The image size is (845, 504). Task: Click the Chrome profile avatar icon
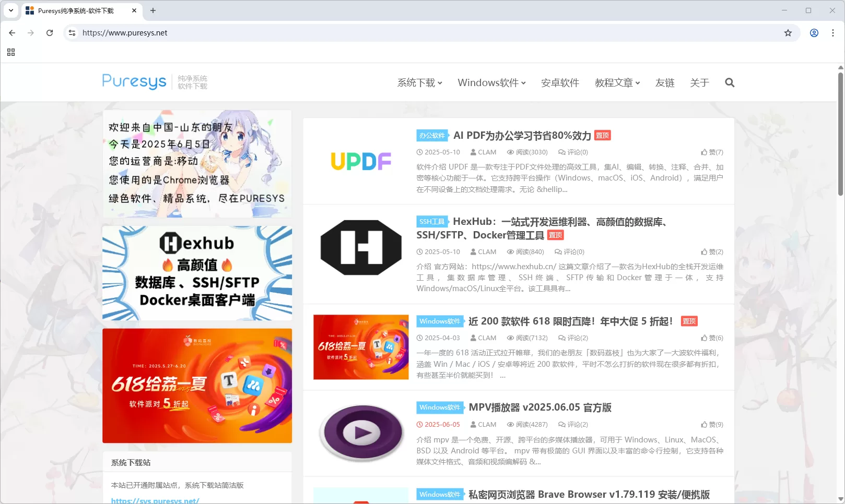(813, 32)
